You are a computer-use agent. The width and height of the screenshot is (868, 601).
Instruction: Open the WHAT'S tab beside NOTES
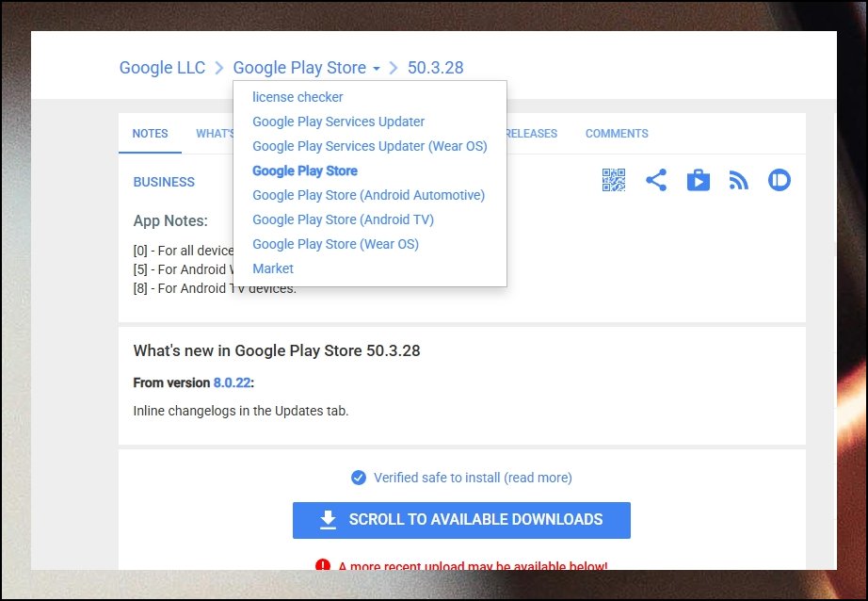[x=215, y=134]
